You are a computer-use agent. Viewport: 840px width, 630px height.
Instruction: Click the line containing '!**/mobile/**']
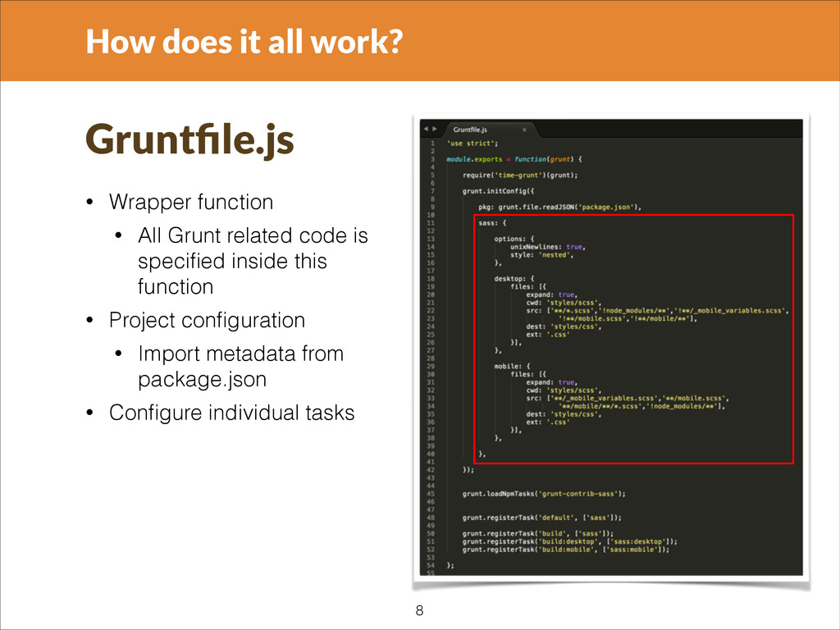[628, 319]
